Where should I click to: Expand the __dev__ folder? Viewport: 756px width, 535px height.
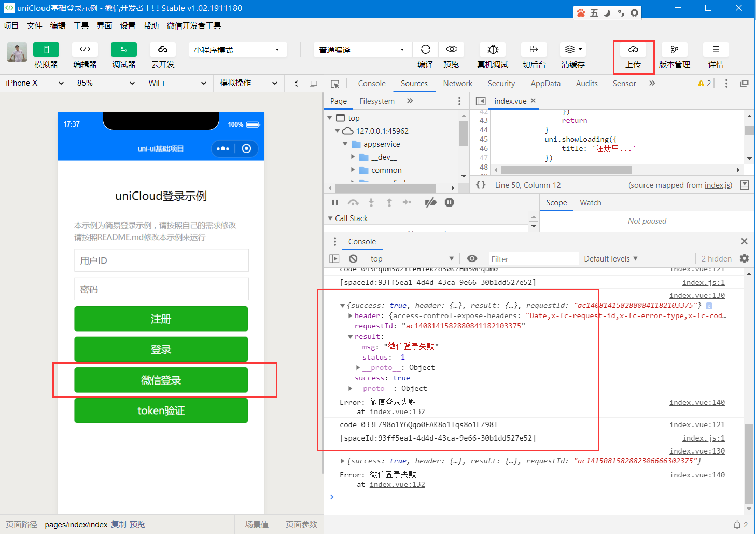pyautogui.click(x=353, y=157)
